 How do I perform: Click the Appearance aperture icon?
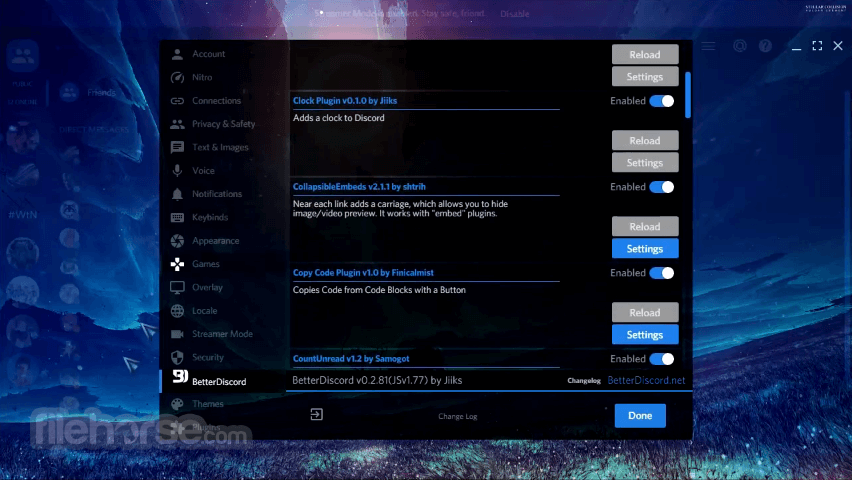(x=177, y=241)
